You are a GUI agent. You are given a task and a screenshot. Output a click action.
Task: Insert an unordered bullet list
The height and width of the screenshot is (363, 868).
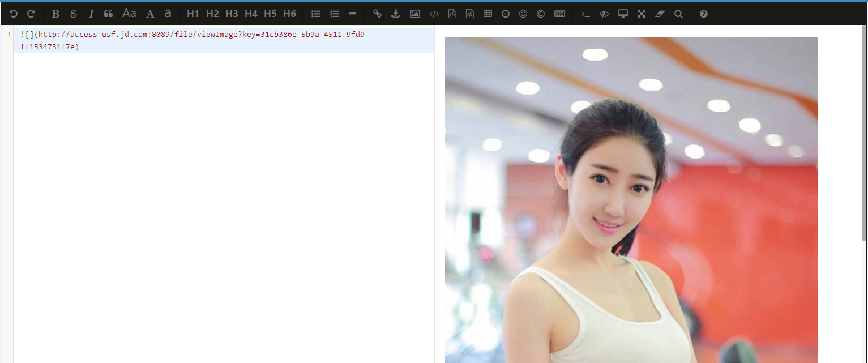point(316,14)
